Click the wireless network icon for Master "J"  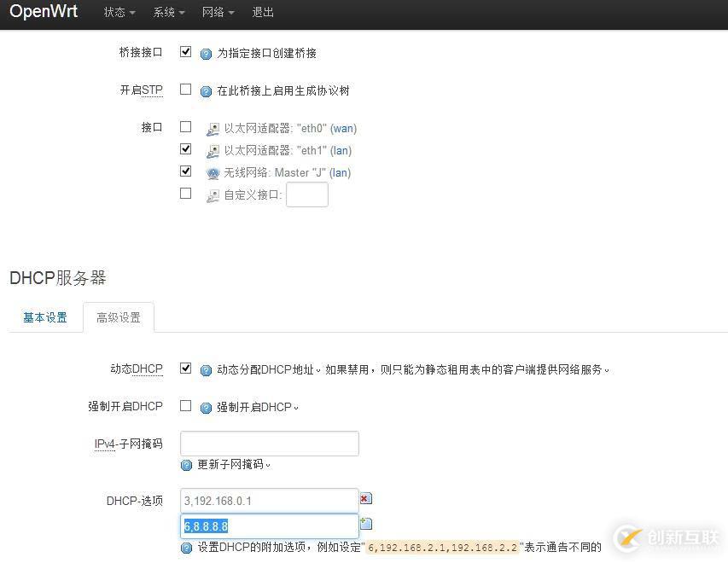(x=213, y=172)
